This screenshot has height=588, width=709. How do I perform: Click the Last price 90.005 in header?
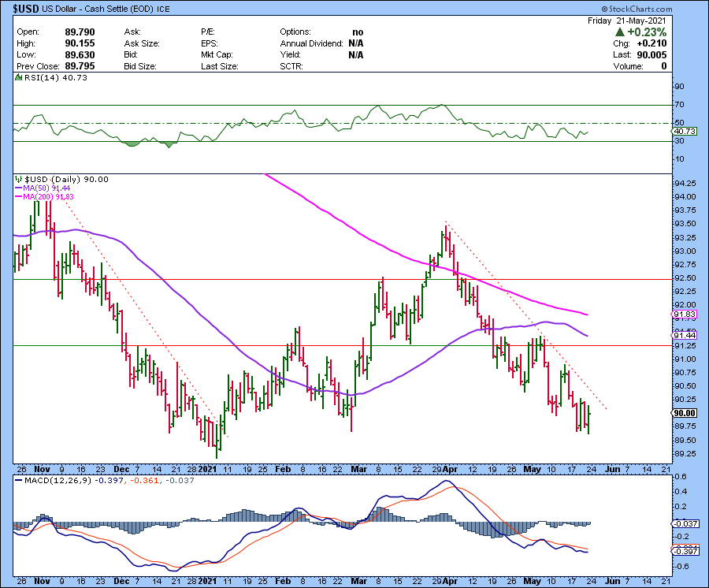[x=651, y=55]
